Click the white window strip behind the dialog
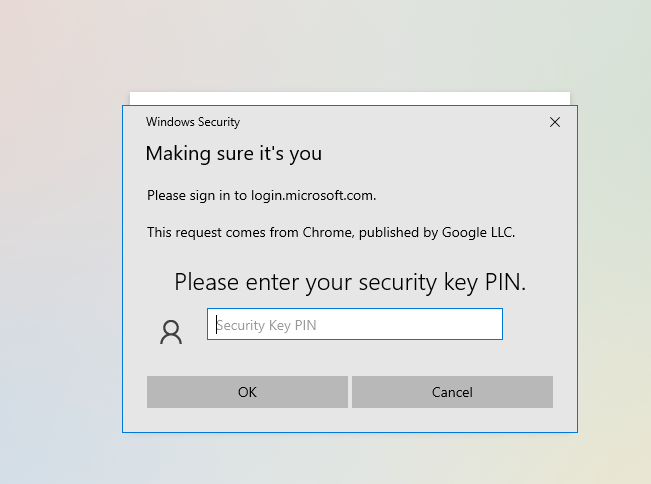The image size is (651, 484). coord(350,98)
